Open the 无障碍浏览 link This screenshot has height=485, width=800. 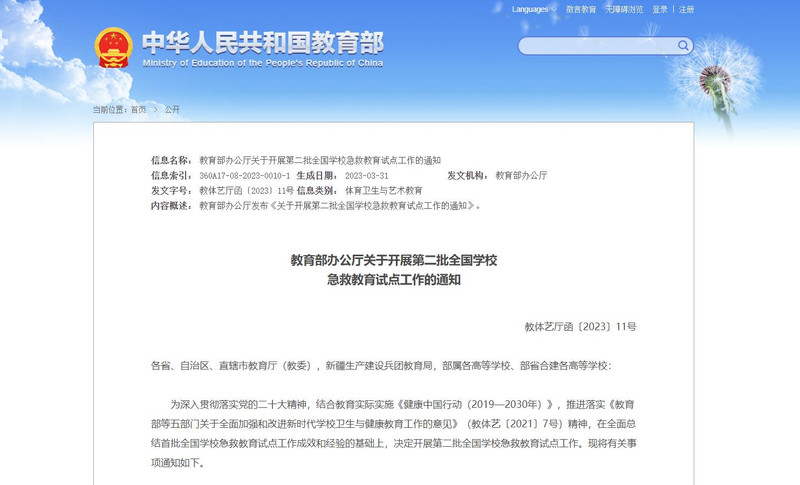tap(624, 9)
